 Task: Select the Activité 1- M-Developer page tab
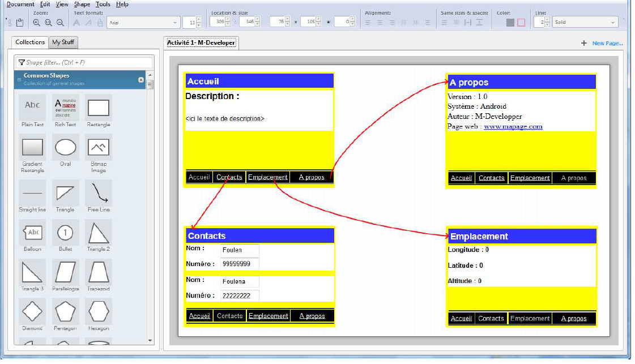(x=201, y=42)
